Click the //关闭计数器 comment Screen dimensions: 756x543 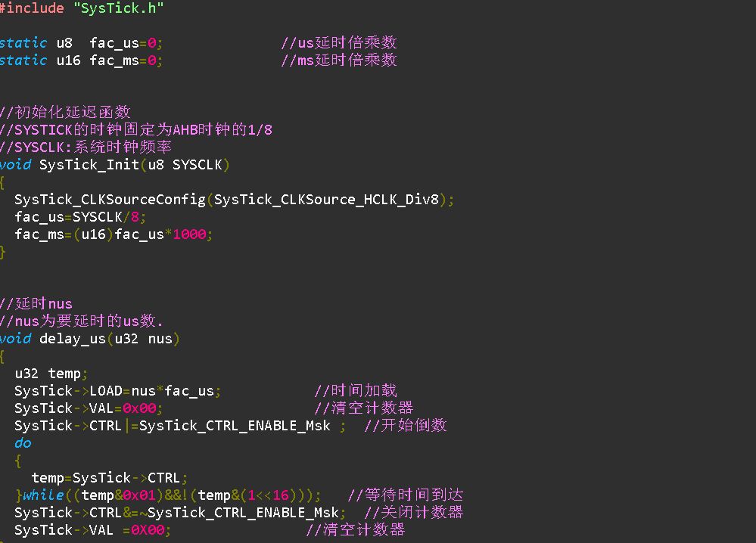click(x=414, y=512)
